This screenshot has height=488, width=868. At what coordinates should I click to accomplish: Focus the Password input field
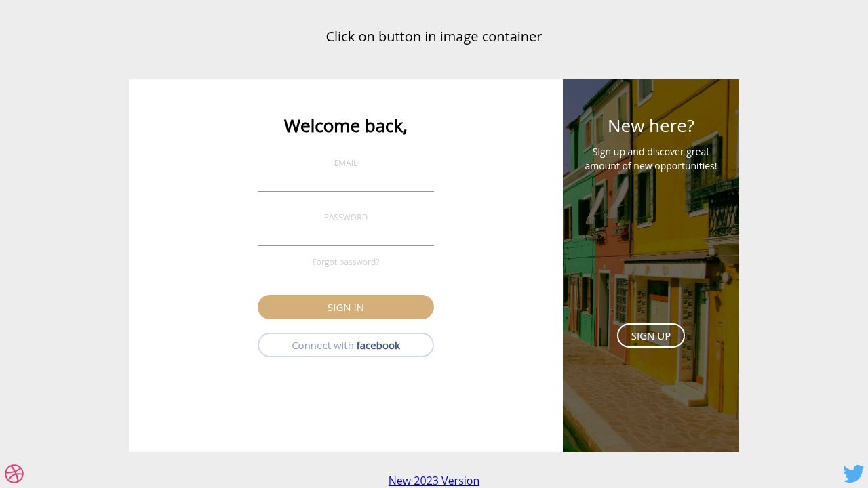point(346,235)
